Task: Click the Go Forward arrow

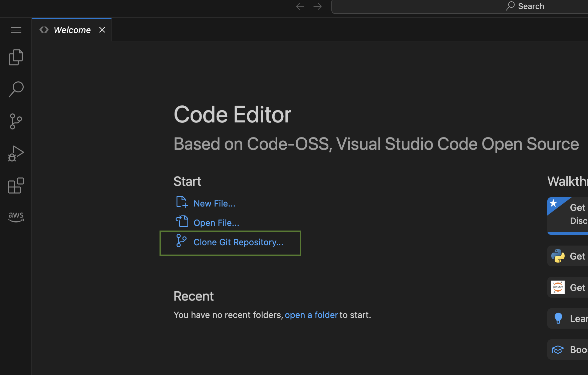Action: (x=317, y=6)
